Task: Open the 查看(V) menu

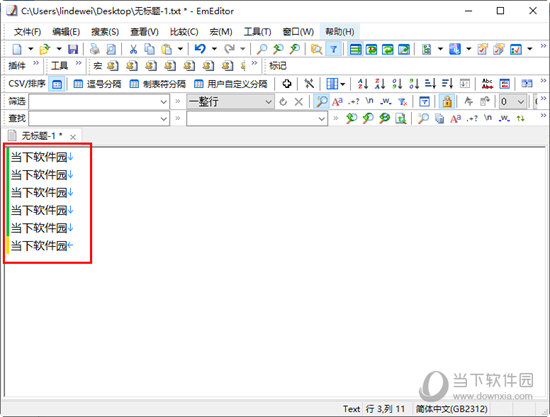Action: pyautogui.click(x=144, y=32)
